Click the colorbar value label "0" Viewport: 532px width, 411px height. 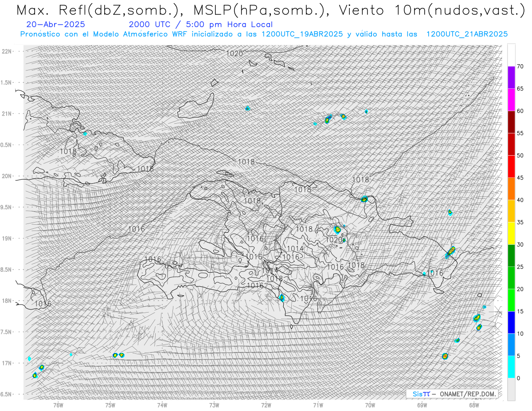click(518, 378)
